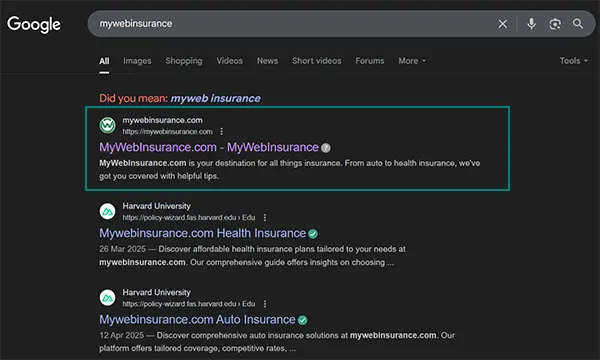Screen dimensions: 600x360
Task: Switch to the News tab
Action: (x=267, y=61)
